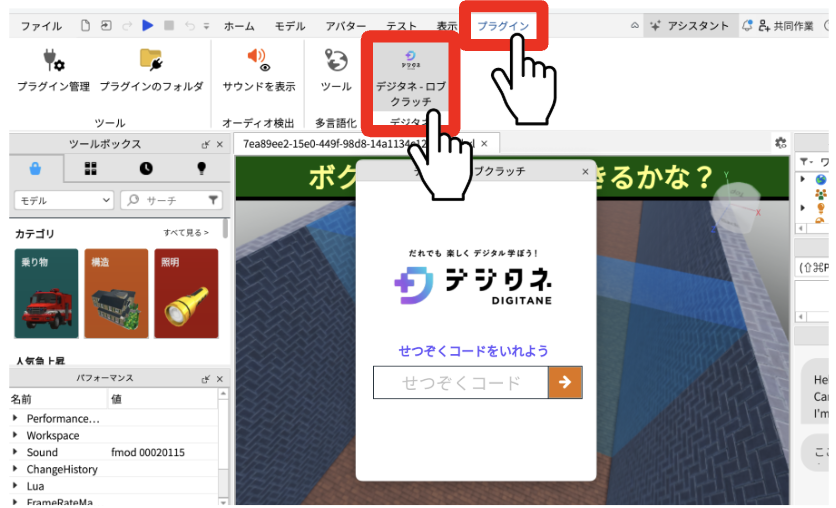Open the プラグイン管理 plugin manager
Viewport: 836px width, 508px height.
point(53,70)
